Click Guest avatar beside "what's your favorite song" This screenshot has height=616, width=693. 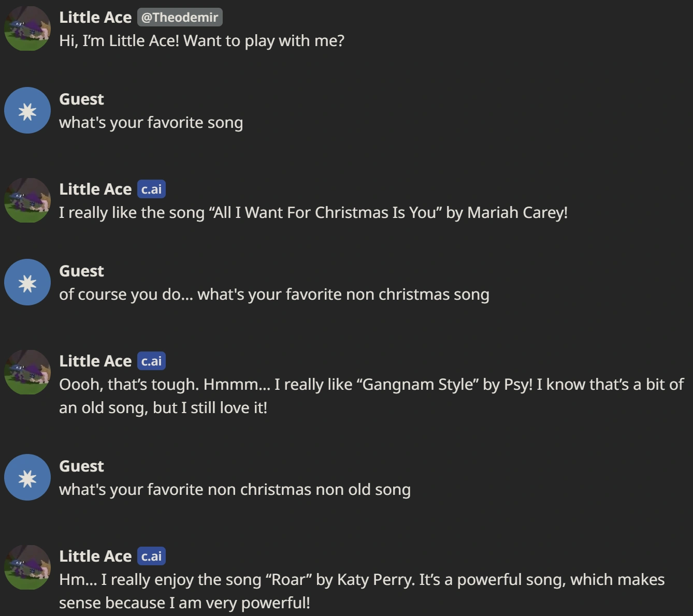(x=27, y=110)
